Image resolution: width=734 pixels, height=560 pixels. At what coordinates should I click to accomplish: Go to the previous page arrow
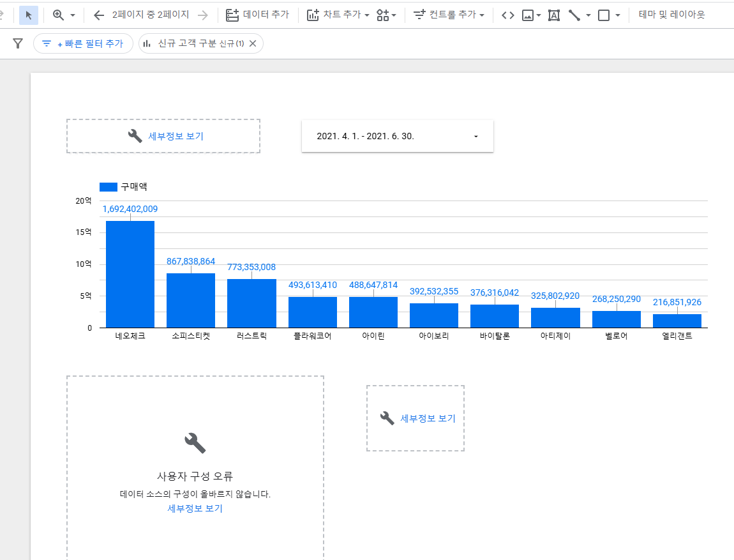coord(98,15)
